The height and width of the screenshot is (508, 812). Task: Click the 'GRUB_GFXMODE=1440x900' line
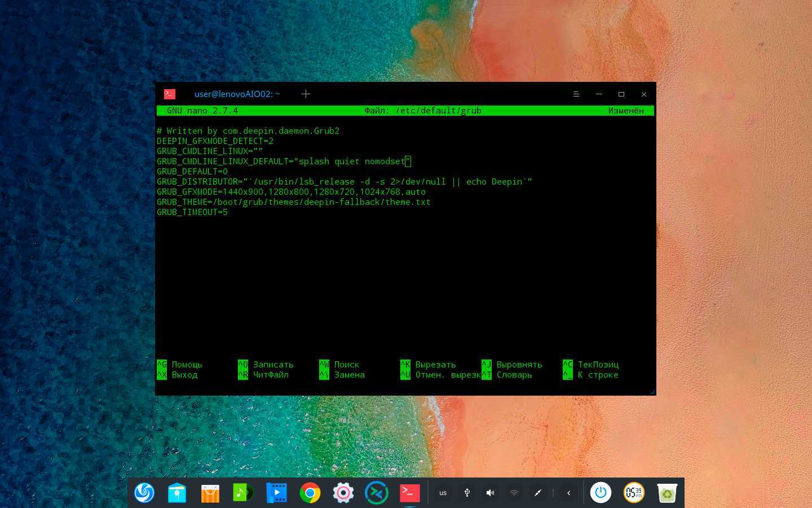click(291, 192)
